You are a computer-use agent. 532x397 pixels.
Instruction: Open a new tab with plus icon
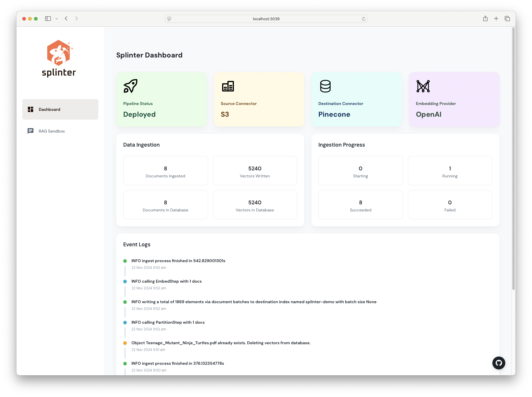(496, 18)
